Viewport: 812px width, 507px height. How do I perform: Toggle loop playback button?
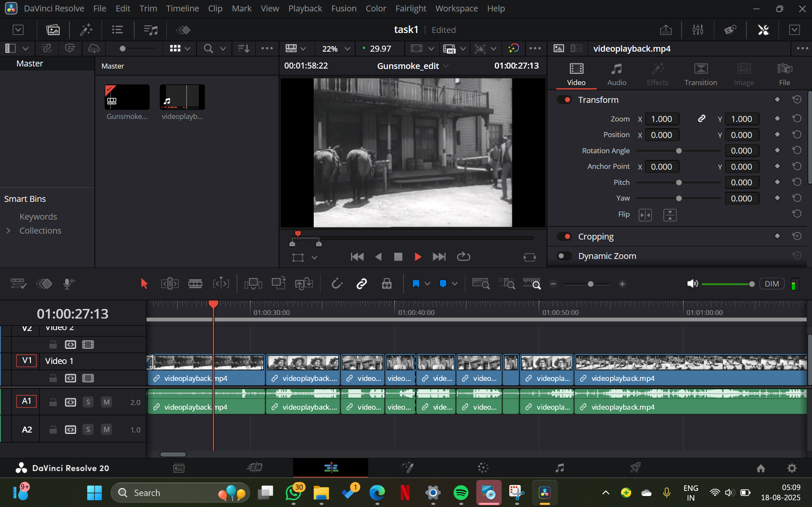pos(464,257)
